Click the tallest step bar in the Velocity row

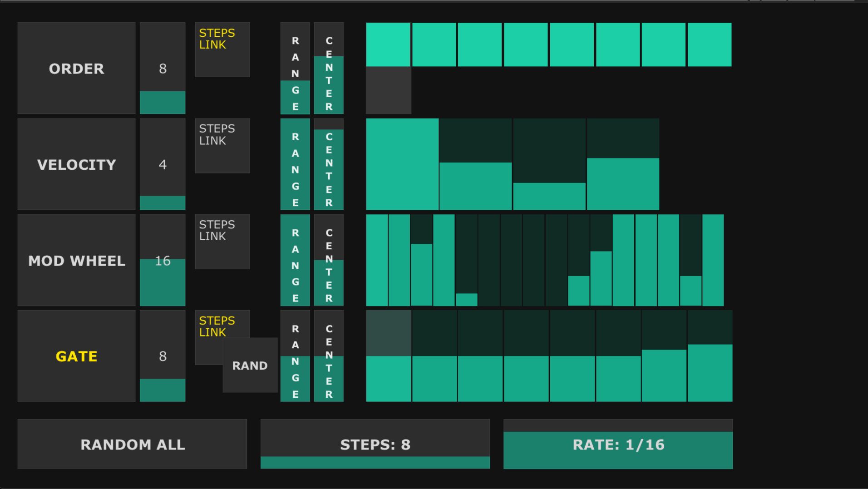[402, 163]
